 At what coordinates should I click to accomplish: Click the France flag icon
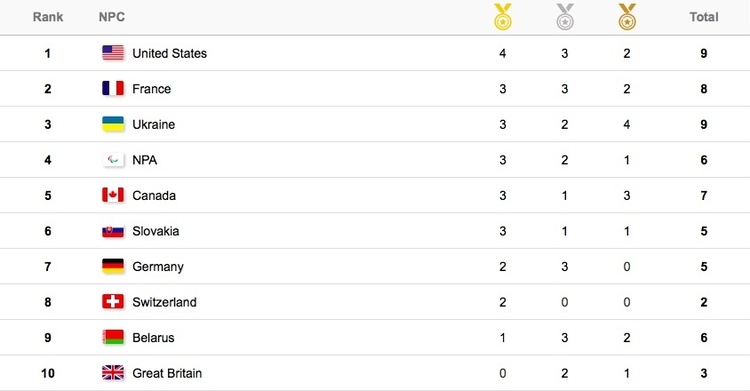[x=113, y=89]
